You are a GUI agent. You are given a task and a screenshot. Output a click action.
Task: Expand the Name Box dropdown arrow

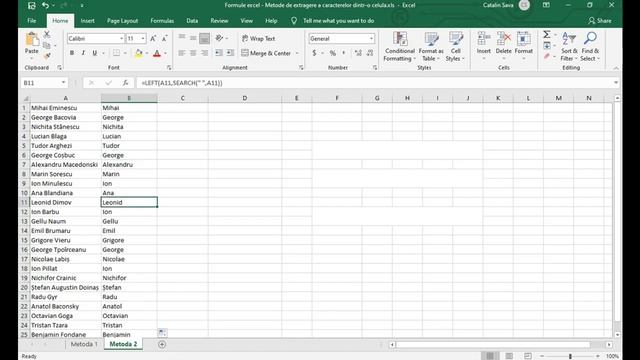[x=63, y=83]
